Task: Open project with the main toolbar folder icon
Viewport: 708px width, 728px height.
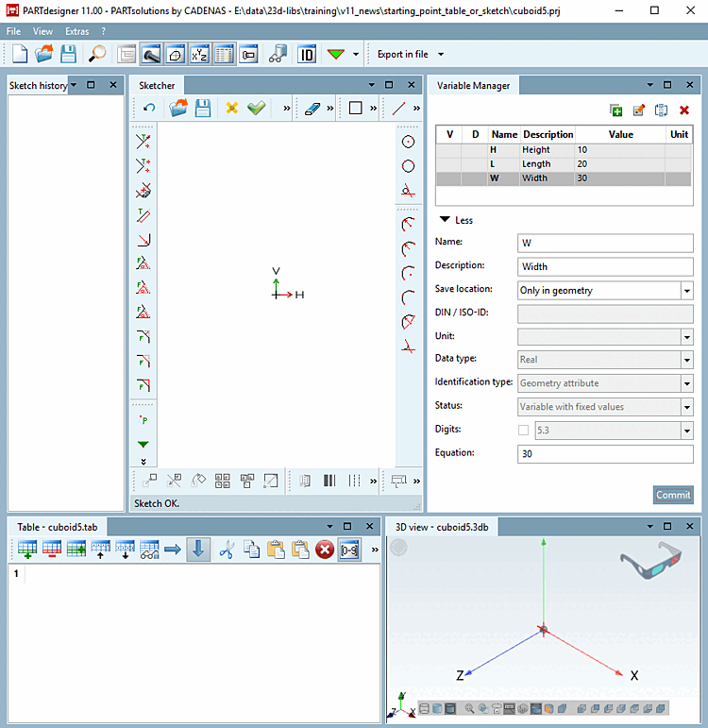Action: point(44,55)
